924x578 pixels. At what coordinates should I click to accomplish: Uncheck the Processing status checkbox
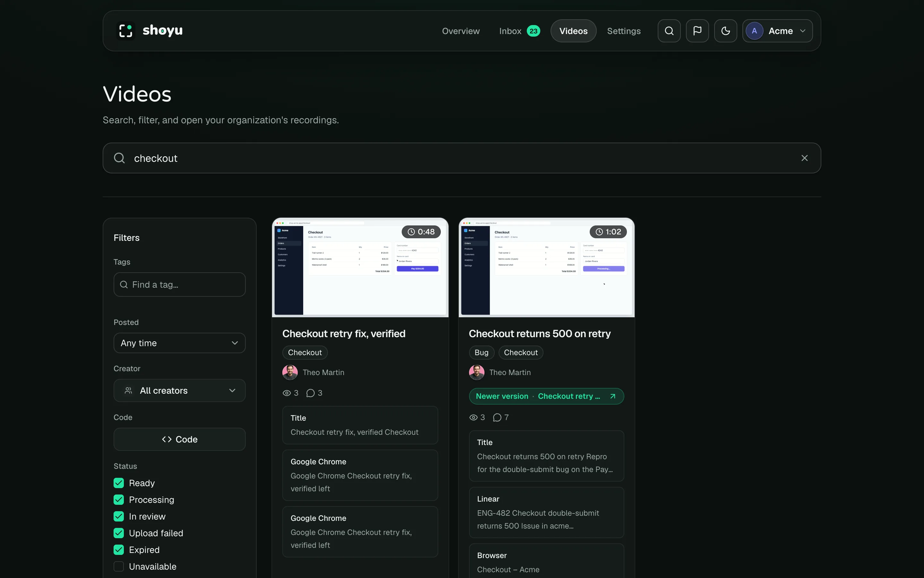pos(119,500)
